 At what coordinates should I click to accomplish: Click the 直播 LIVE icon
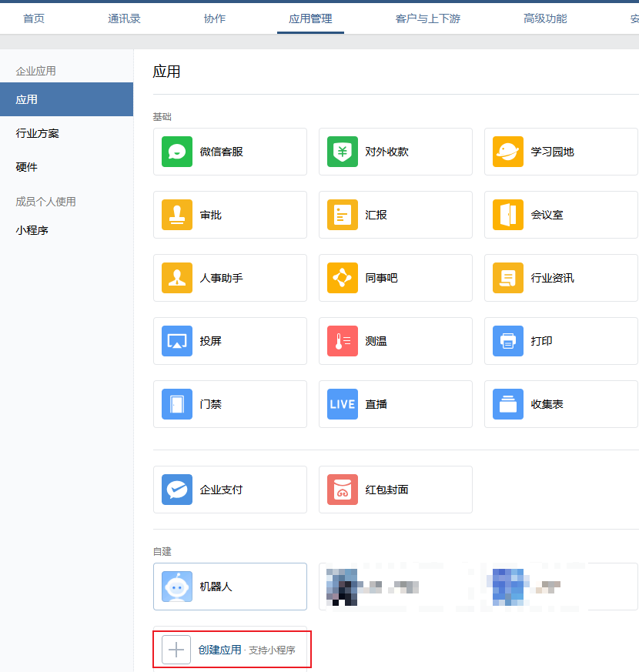[343, 404]
